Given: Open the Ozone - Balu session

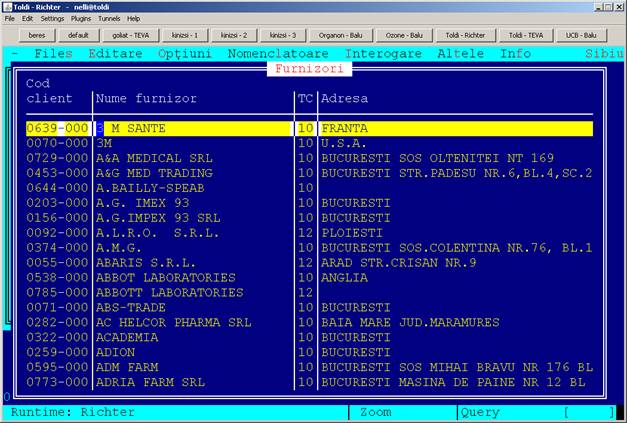Looking at the screenshot, I should click(x=404, y=35).
